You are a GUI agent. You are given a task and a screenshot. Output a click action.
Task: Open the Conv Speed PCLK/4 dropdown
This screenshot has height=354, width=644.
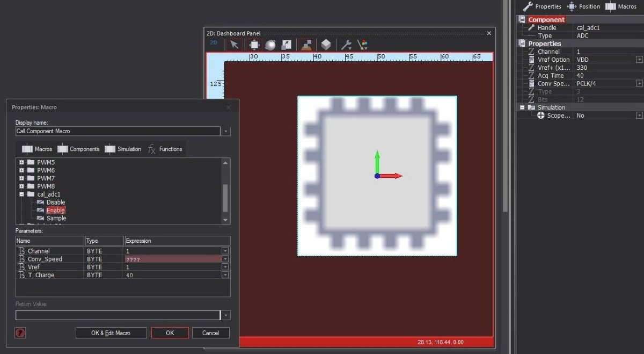pyautogui.click(x=640, y=84)
